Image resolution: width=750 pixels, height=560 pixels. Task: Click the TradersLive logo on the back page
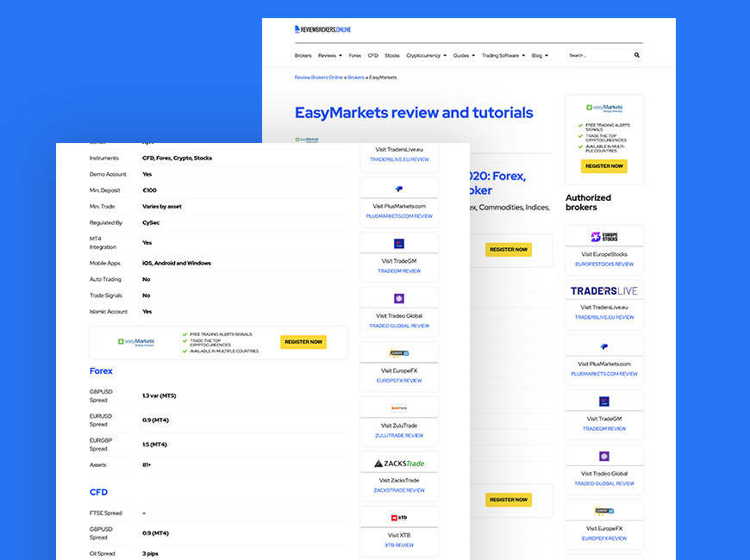coord(604,290)
